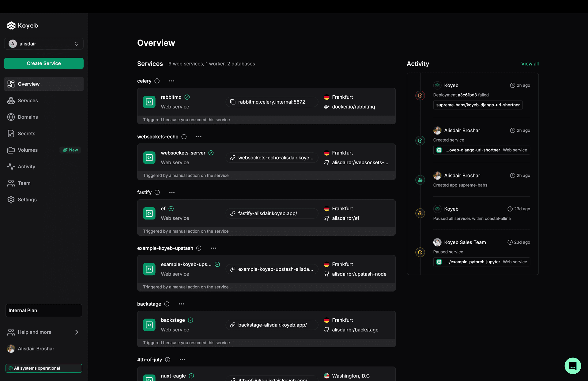Viewport: 588px width, 381px height.
Task: Open the Services section in sidebar
Action: pos(28,100)
